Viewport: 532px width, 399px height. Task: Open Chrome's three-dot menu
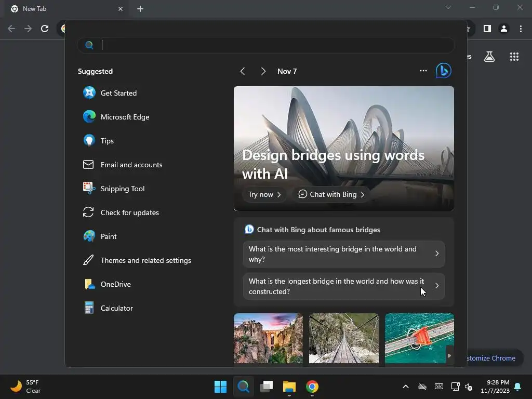521,29
